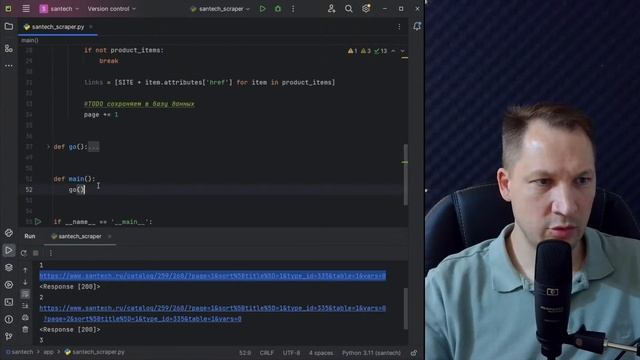Open the Problems tool window icon
Viewport: 640px width, 360px height.
pyautogui.click(x=9, y=319)
